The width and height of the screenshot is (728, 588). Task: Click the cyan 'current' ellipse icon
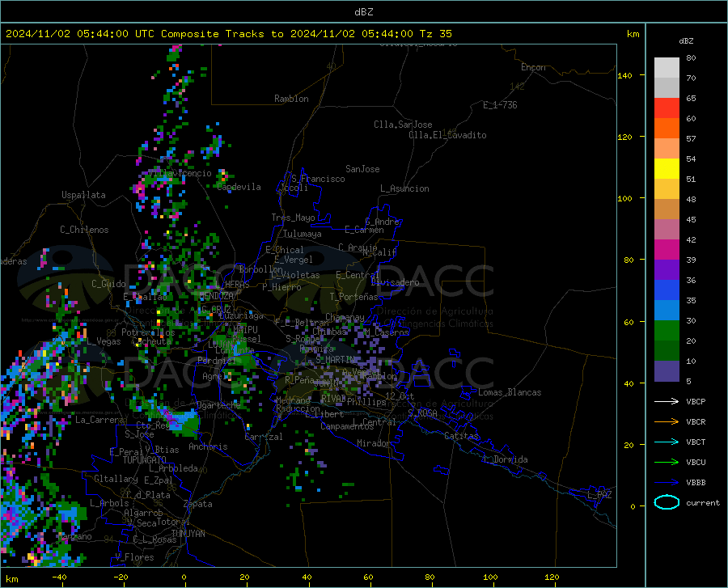(x=667, y=502)
